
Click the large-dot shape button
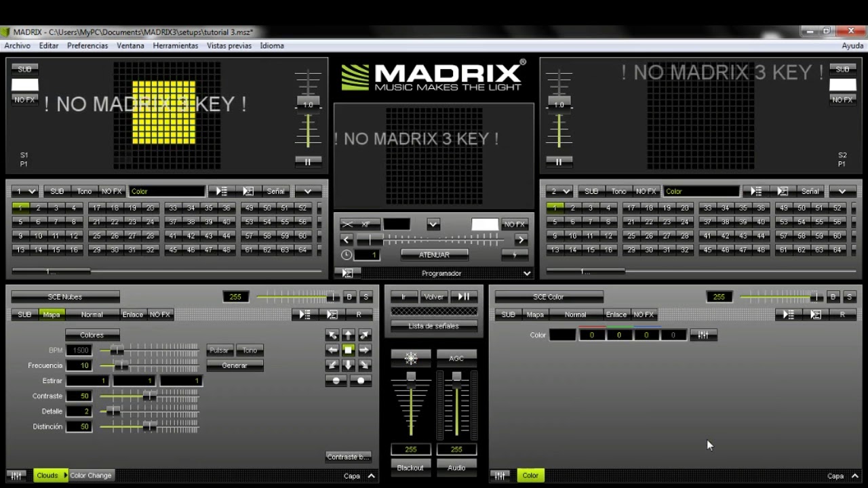(361, 381)
